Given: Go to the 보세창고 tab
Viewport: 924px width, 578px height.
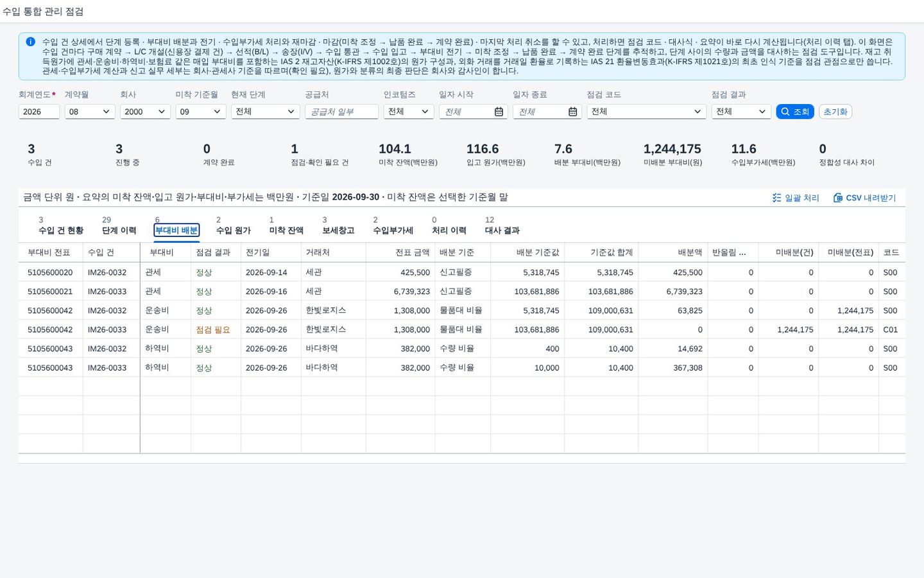Looking at the screenshot, I should coord(338,231).
